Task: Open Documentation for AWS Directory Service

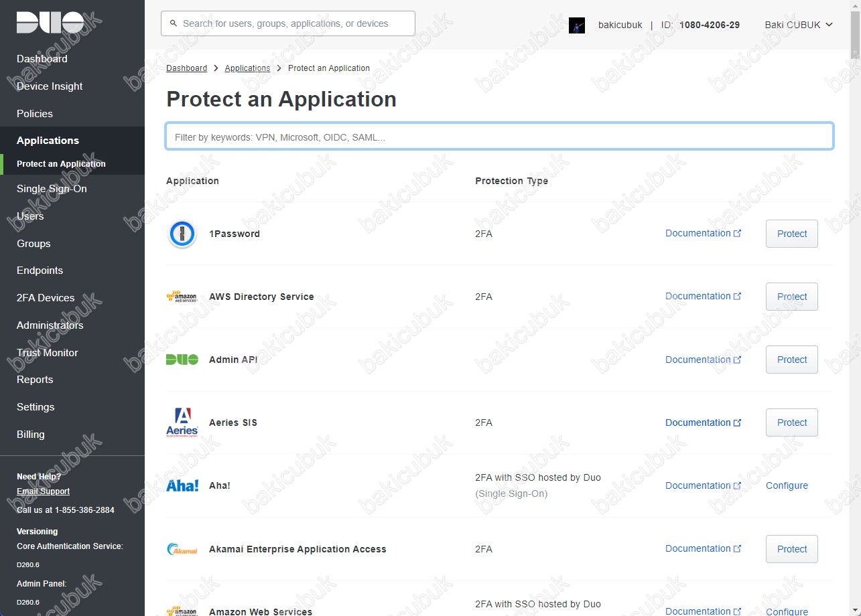Action: [703, 296]
